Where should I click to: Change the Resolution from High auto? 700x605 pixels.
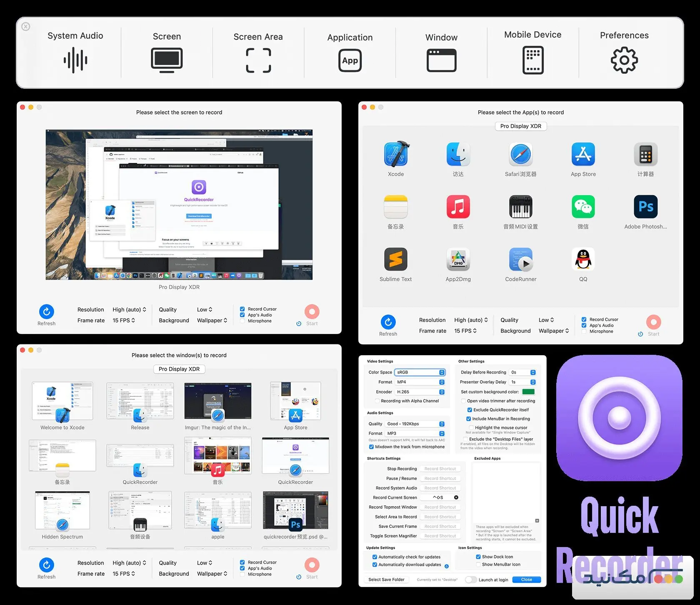pos(130,309)
